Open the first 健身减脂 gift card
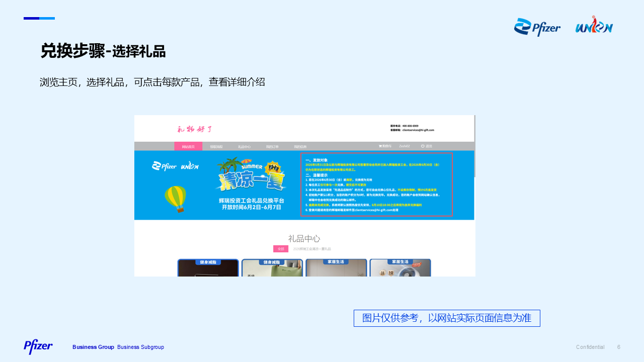 click(208, 267)
